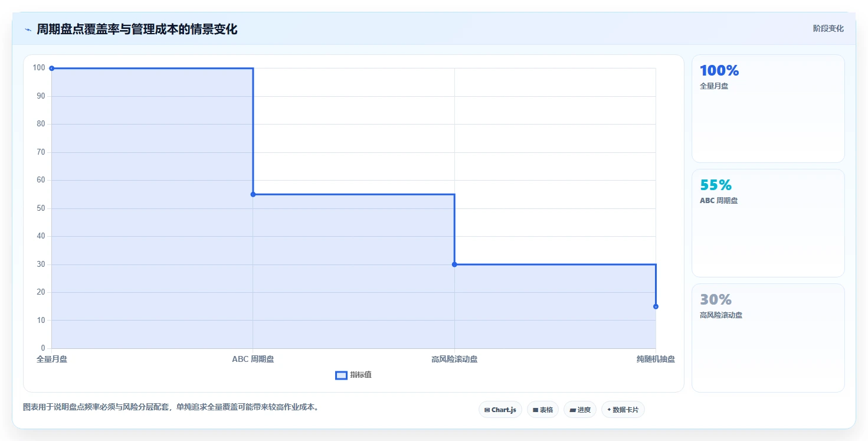Select the Chart.js tag
868x441 pixels.
click(x=500, y=410)
